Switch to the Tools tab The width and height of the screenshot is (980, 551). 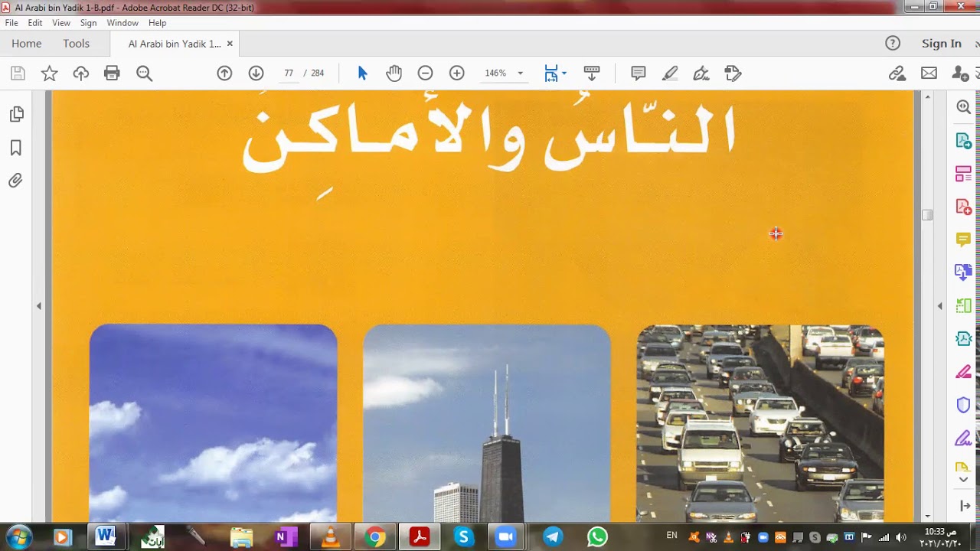tap(77, 44)
